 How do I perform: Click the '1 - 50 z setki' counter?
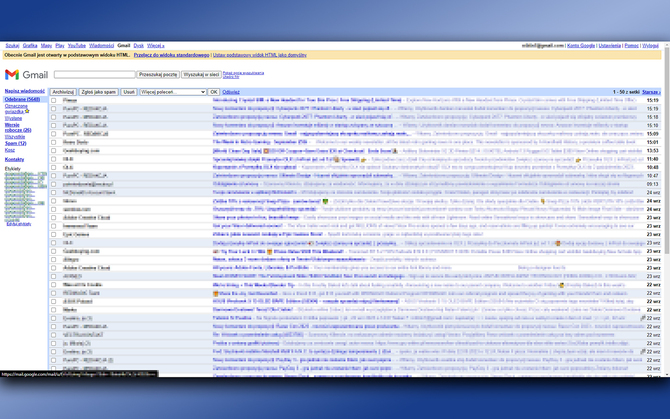[x=626, y=92]
